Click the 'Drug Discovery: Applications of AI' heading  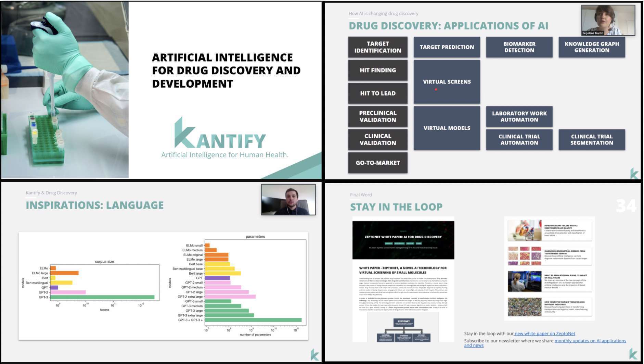pos(448,26)
